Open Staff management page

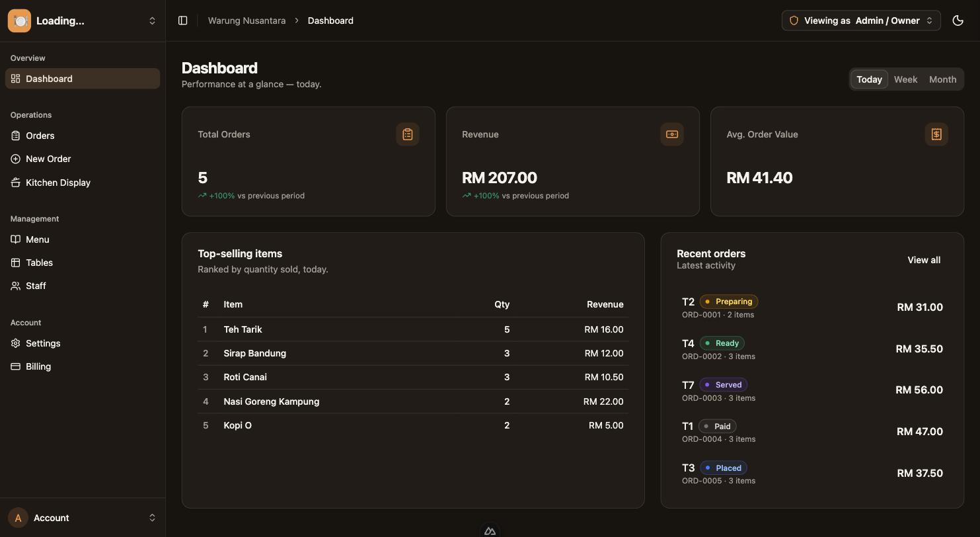tap(83, 286)
